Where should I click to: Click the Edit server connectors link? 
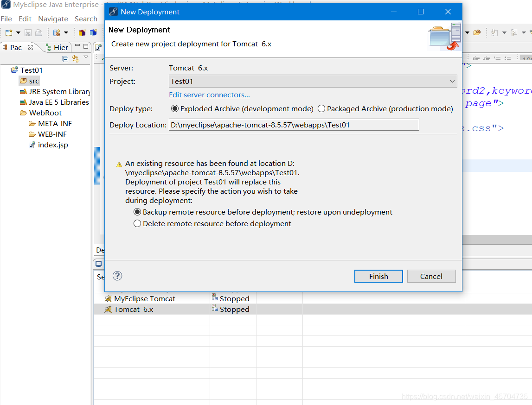point(209,95)
